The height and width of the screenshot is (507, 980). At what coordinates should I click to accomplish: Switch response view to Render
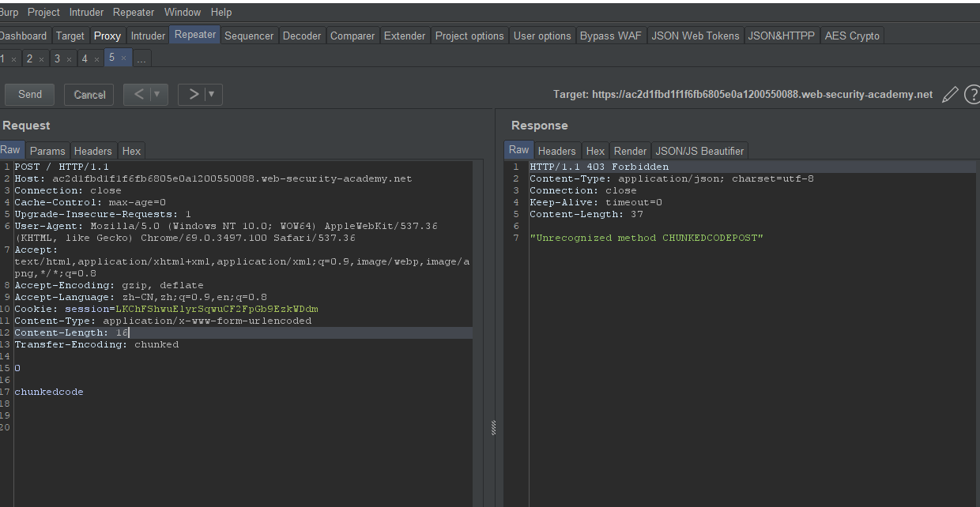pos(630,151)
